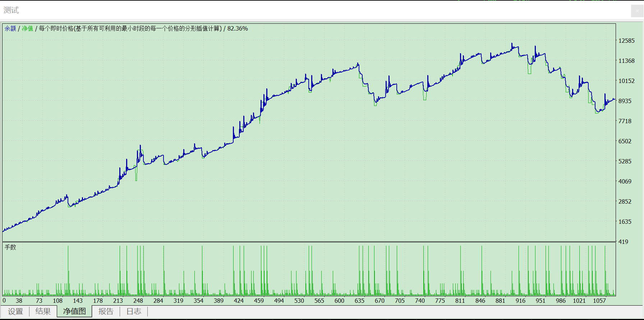This screenshot has width=644, height=320.
Task: Click the green 净值 legend label
Action: click(28, 28)
